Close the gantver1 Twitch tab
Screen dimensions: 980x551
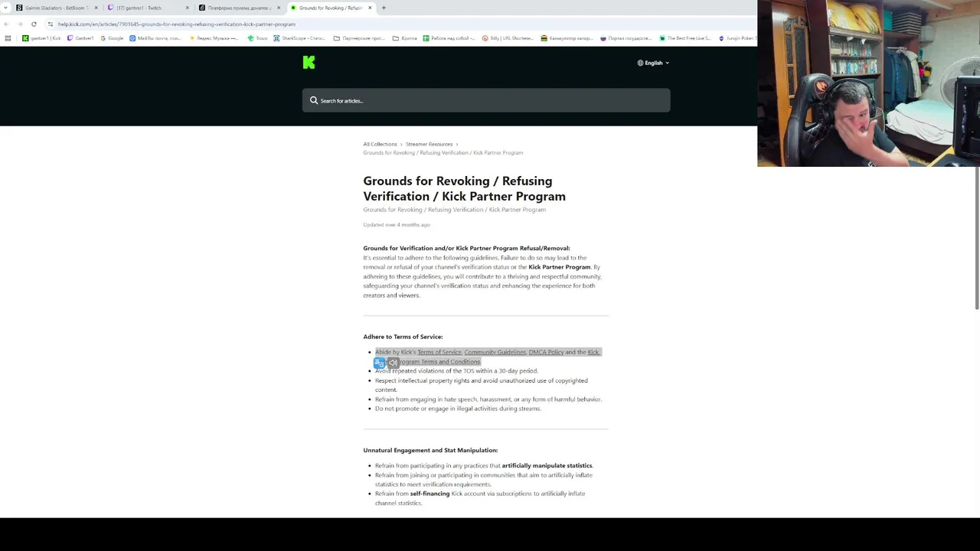(x=187, y=8)
